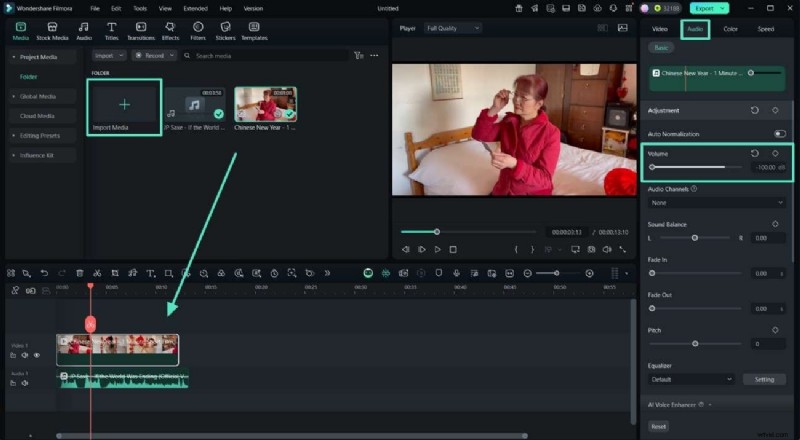Click the Import Media tile
The width and height of the screenshot is (800, 440).
124,108
